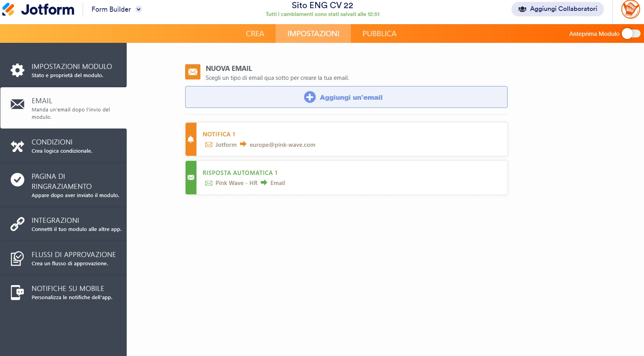Click the green envelope icon on Risposta Automatica 1
Viewport: 644px width, 356px height.
click(191, 177)
